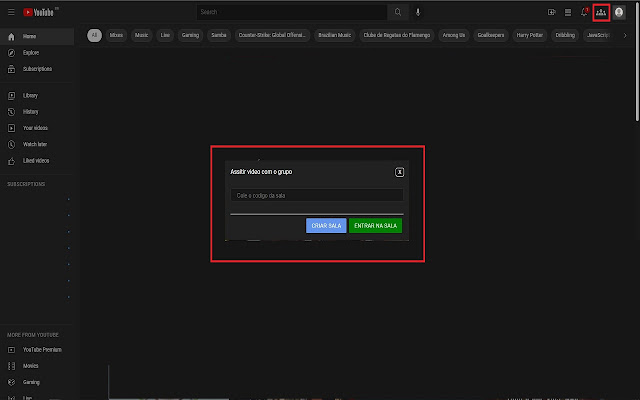
Task: Click the search magnifier button
Action: click(x=397, y=12)
